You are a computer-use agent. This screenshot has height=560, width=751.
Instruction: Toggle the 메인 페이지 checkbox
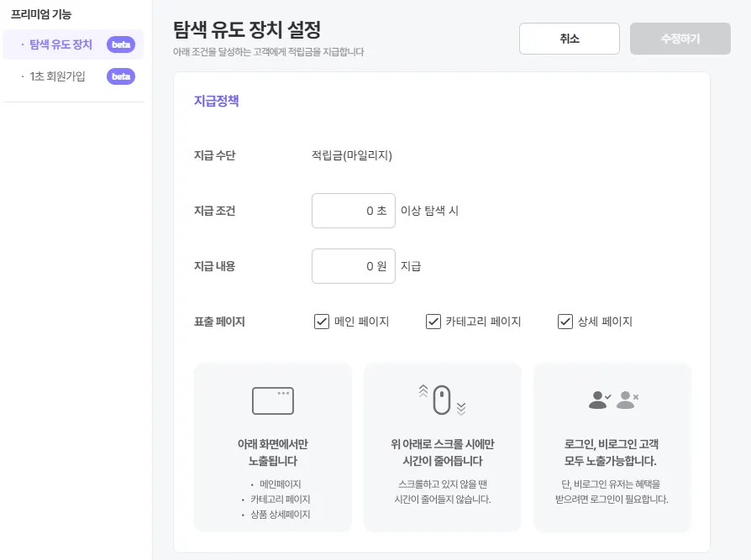point(322,322)
